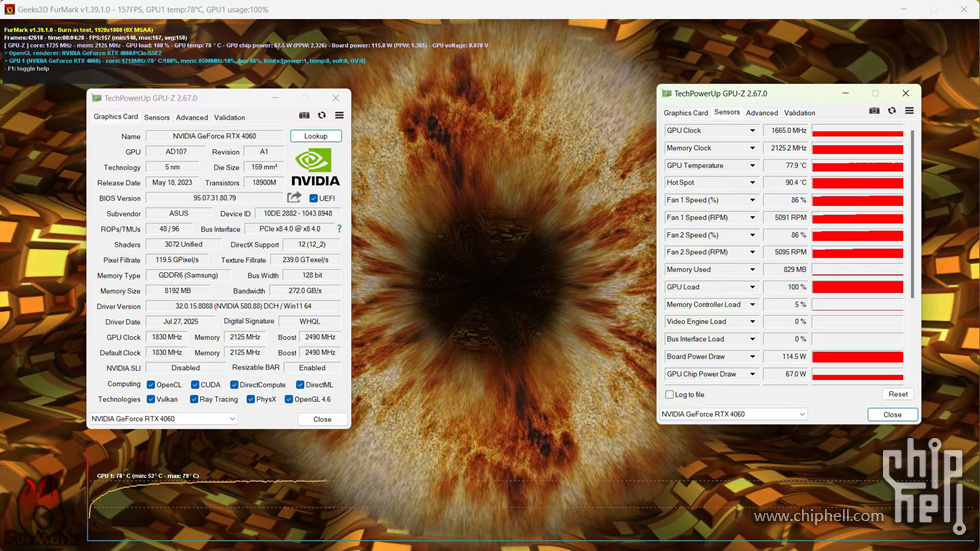Switch to Graphics Card tab in right GPU-Z window
The width and height of the screenshot is (980, 551).
(x=686, y=113)
